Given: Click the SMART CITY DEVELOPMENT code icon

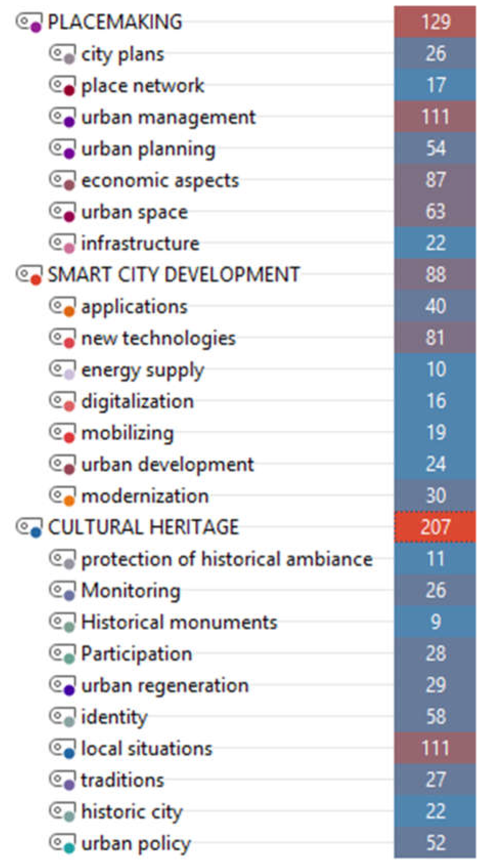Looking at the screenshot, I should pyautogui.click(x=29, y=275).
